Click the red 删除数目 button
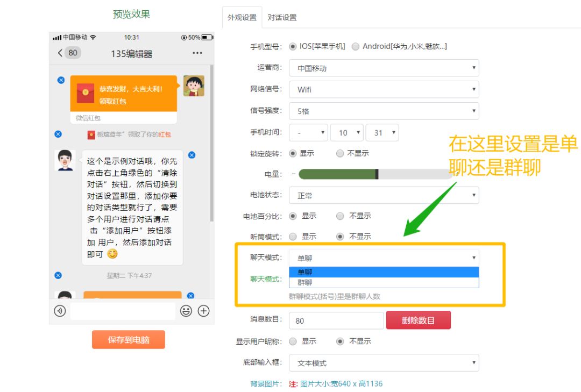The height and width of the screenshot is (392, 581). (x=419, y=320)
